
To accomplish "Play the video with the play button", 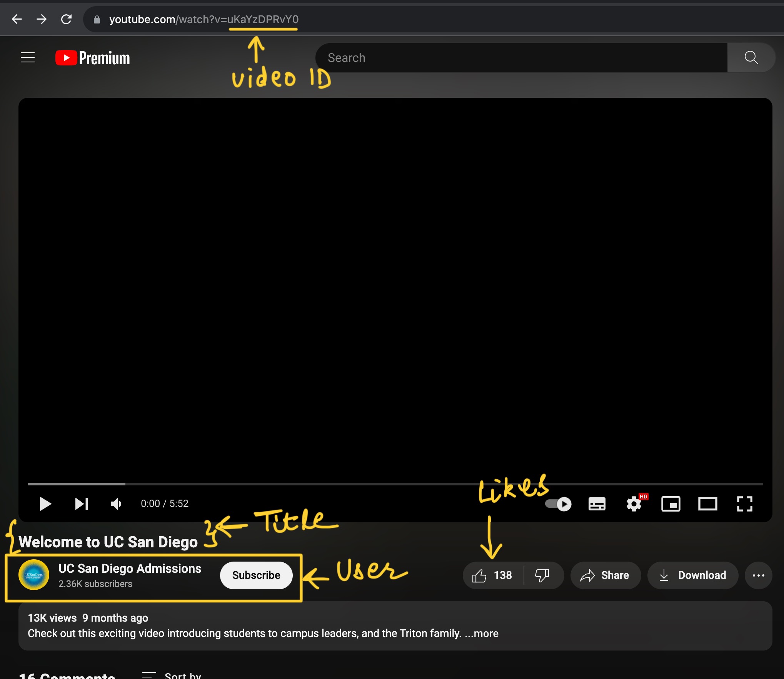I will tap(45, 503).
